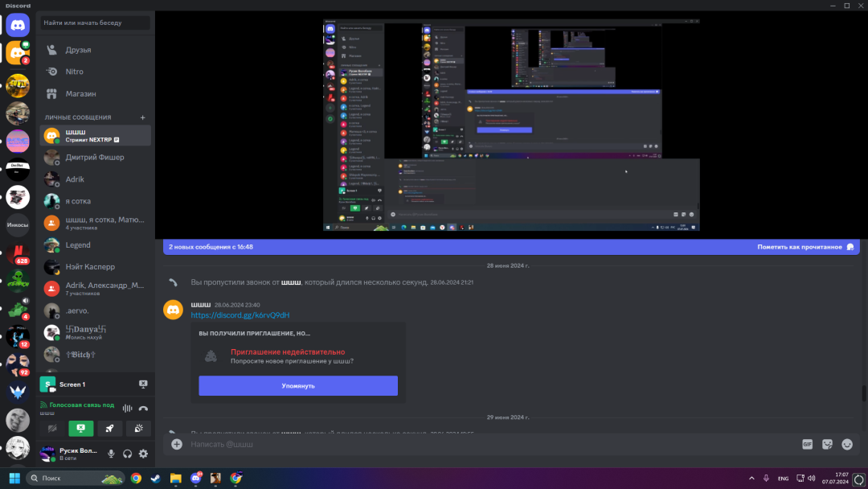
Task: Open Chrome from taskbar
Action: [136, 478]
